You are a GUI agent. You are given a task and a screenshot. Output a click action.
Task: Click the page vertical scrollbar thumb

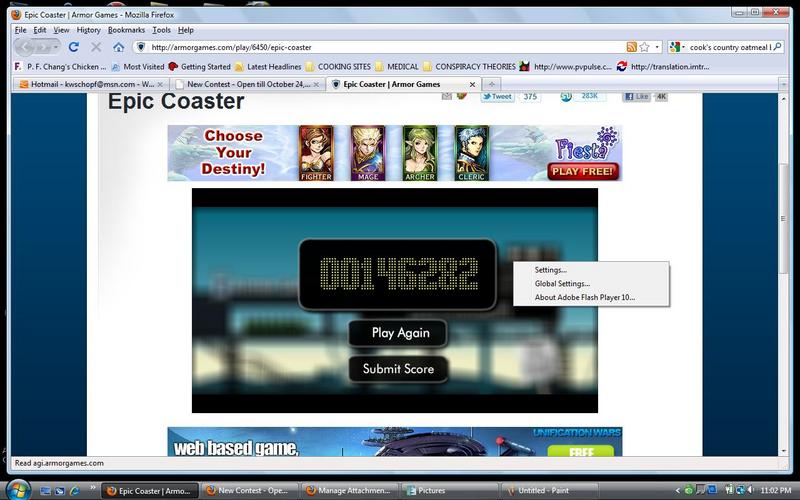(784, 218)
